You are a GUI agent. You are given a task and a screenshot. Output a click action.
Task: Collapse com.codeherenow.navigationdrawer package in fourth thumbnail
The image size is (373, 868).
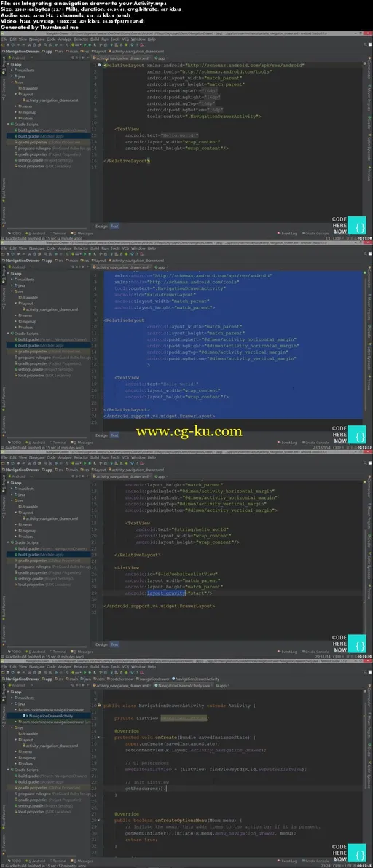tap(16, 710)
